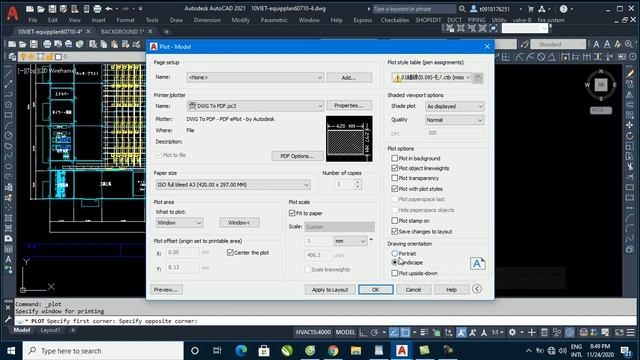Open the mm units dropdown under Plot scale
The width and height of the screenshot is (640, 360).
pos(350,241)
